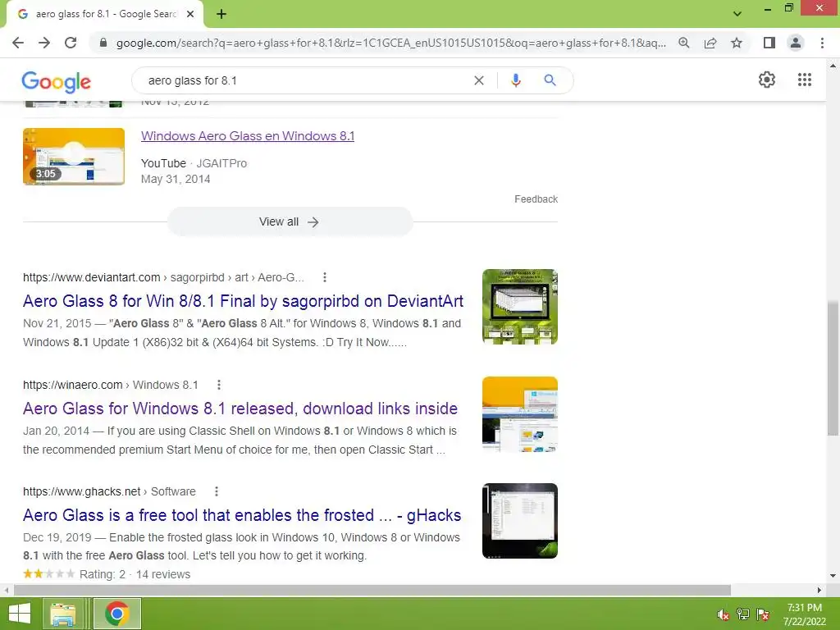The height and width of the screenshot is (630, 840).
Task: Clear the search box text
Action: tap(479, 80)
